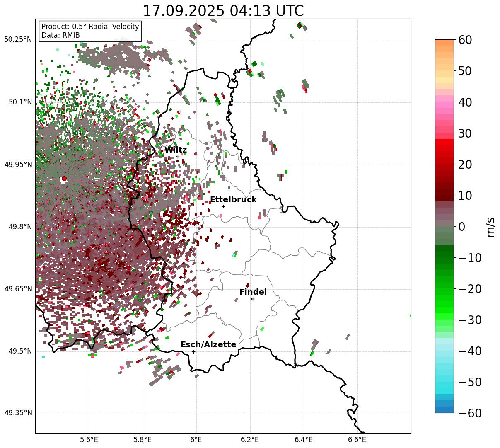Click the Findel cross marker
500x448 pixels.
pos(253,299)
